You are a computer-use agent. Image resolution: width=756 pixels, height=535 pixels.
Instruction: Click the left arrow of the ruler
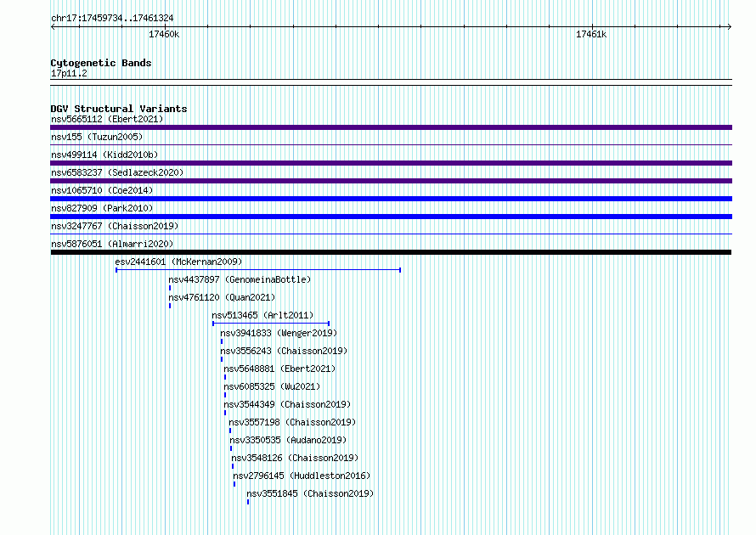(53, 26)
